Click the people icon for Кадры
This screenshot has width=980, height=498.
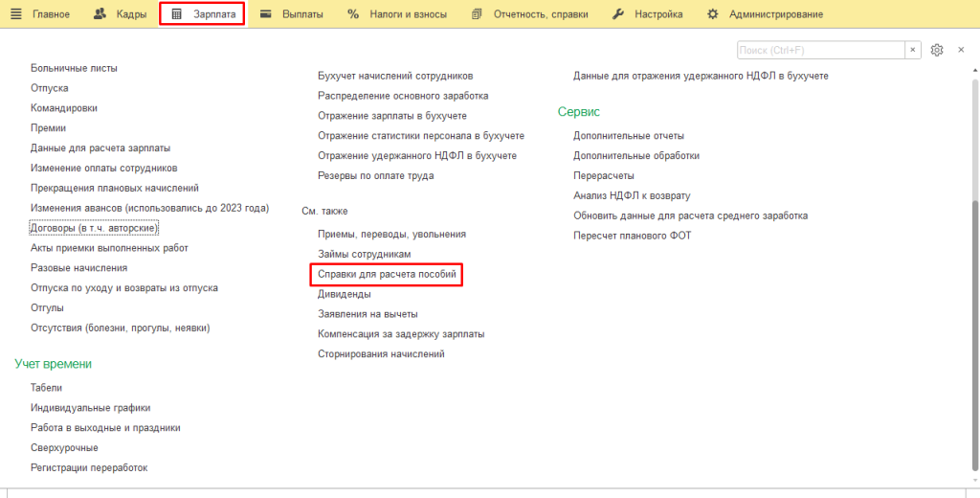click(x=100, y=14)
